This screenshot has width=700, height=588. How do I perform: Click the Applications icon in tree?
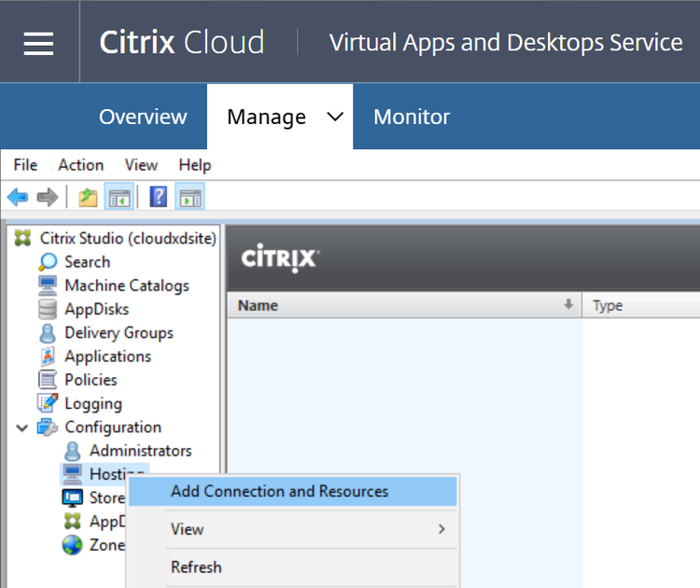click(x=48, y=357)
